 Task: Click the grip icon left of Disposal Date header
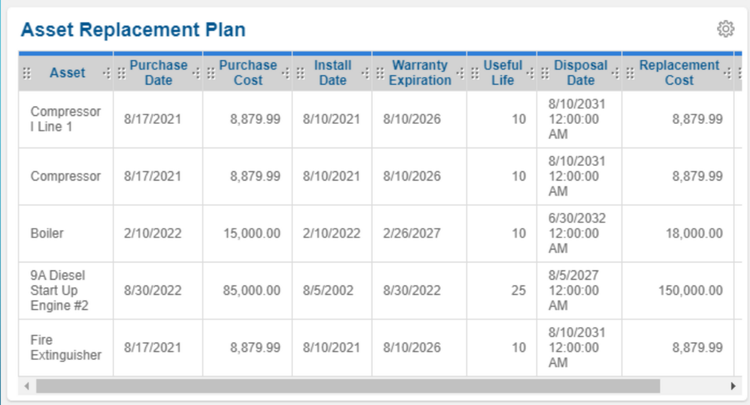[544, 73]
